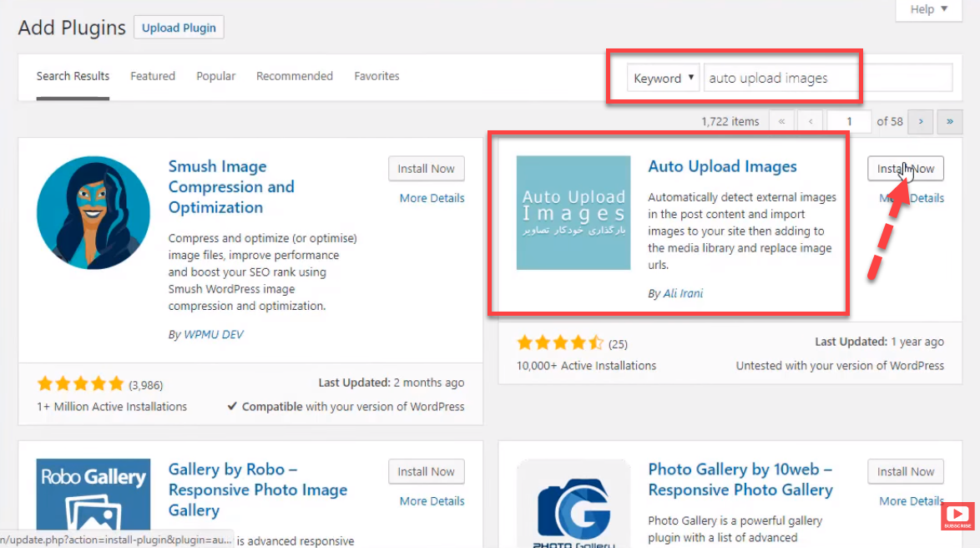
Task: Click the '1,722 items' count text
Action: [x=730, y=121]
